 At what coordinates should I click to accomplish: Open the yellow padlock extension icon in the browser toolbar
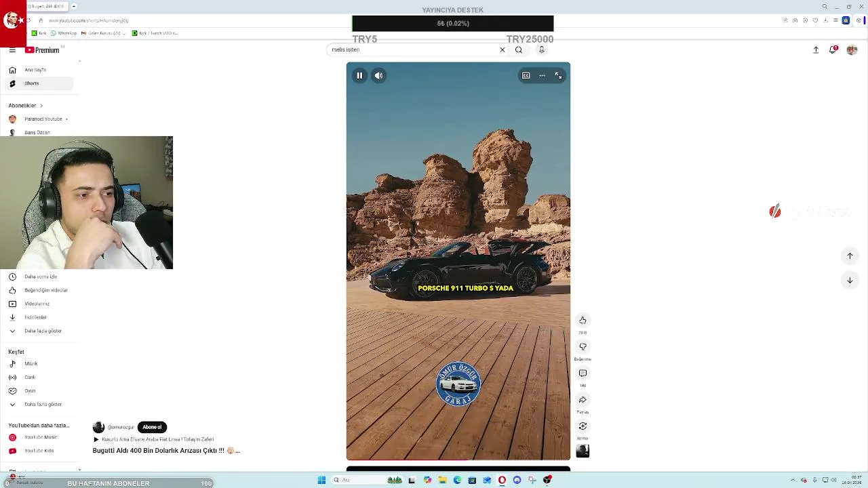coord(846,20)
